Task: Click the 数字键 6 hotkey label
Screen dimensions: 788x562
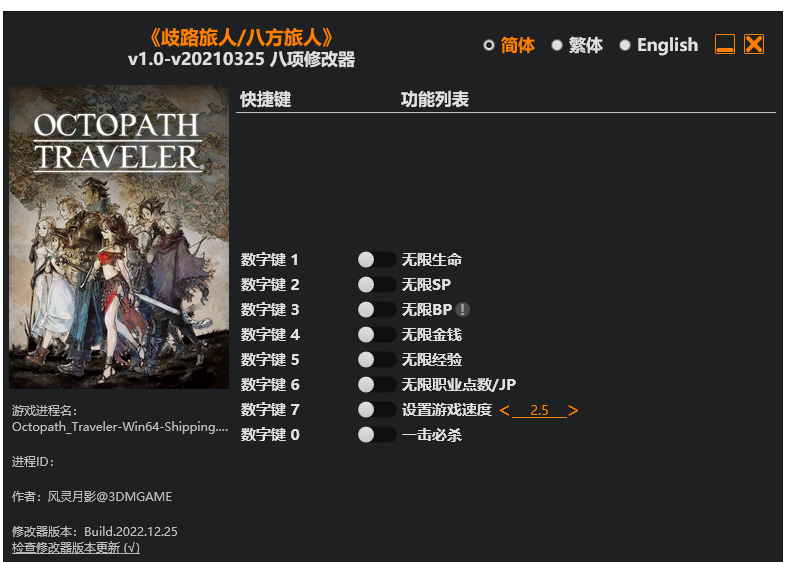Action: [x=269, y=385]
